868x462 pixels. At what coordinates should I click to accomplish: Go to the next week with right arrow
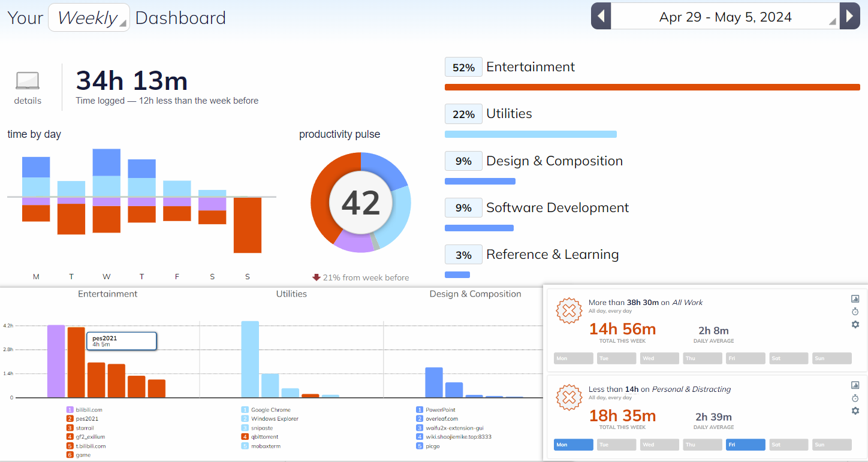(x=849, y=16)
